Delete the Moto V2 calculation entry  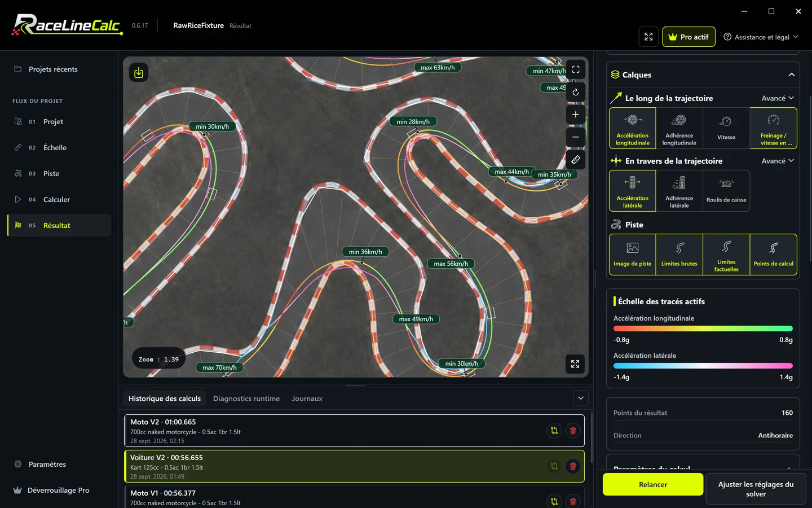pyautogui.click(x=573, y=431)
